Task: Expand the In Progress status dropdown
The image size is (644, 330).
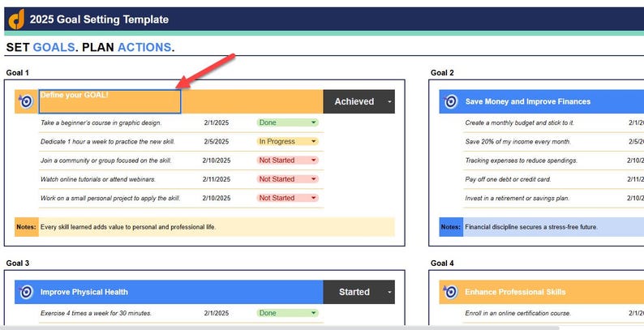Action: (314, 141)
